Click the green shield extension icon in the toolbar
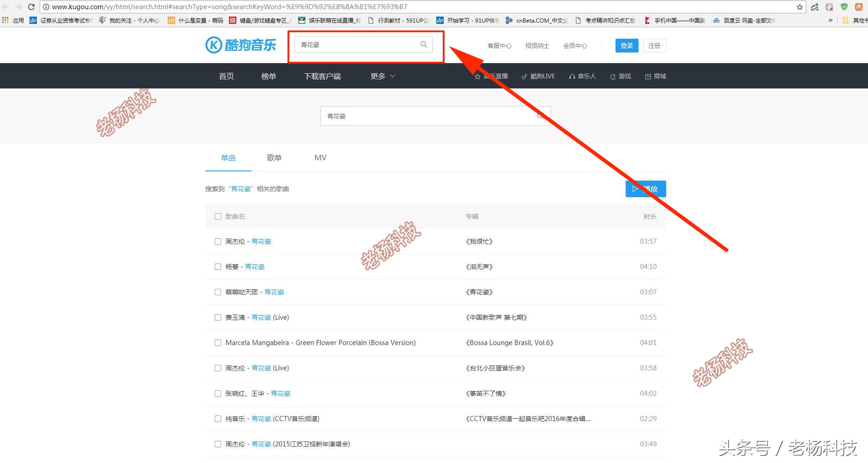868x463 pixels. [x=844, y=6]
